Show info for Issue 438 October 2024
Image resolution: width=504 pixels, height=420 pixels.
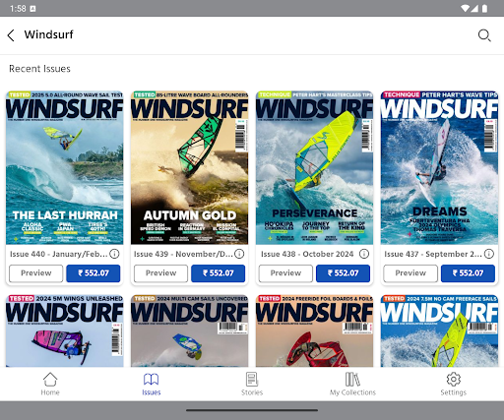(x=364, y=254)
